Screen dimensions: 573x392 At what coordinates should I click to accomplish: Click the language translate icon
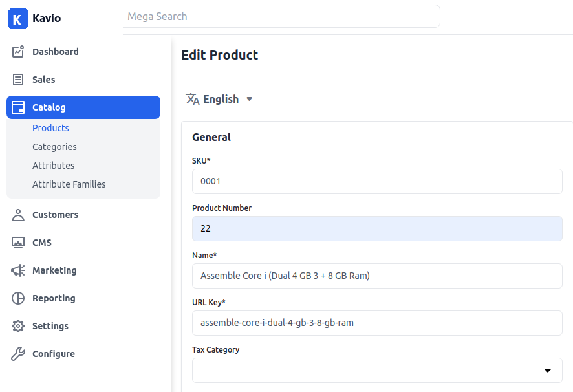point(192,99)
